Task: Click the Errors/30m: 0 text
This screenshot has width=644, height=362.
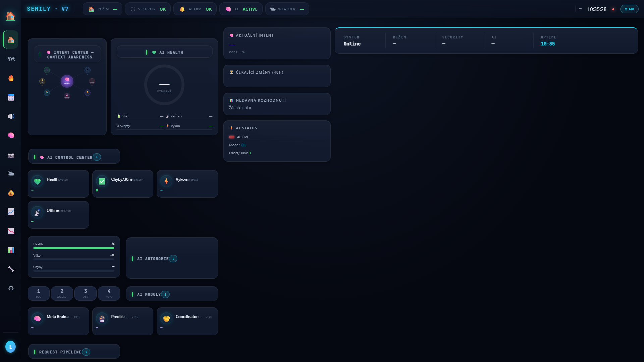Action: pos(240,153)
